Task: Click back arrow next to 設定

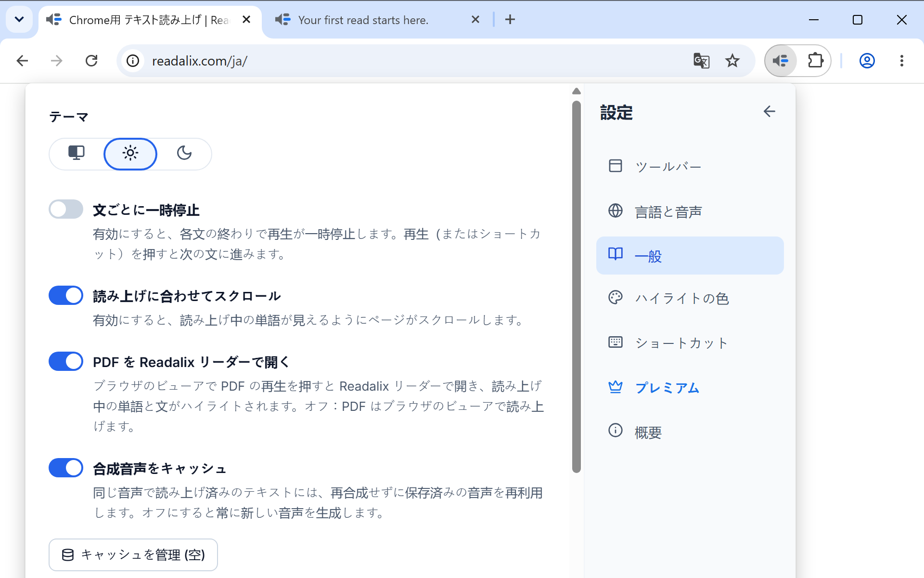Action: [x=769, y=112]
